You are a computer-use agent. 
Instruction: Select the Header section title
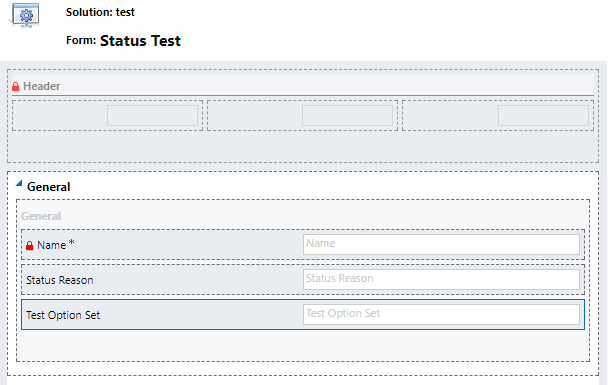point(42,86)
